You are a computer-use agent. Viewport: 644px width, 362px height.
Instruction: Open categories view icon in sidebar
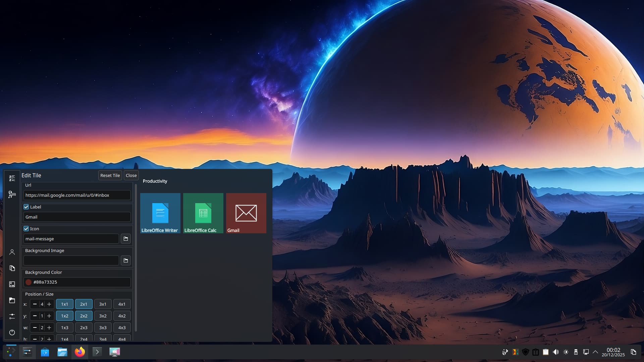click(12, 194)
